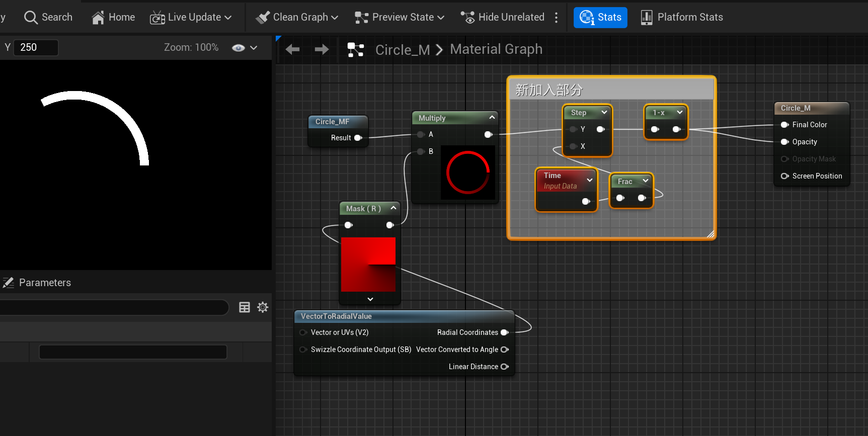Toggle the Stats button off
This screenshot has height=436, width=868.
tap(600, 18)
